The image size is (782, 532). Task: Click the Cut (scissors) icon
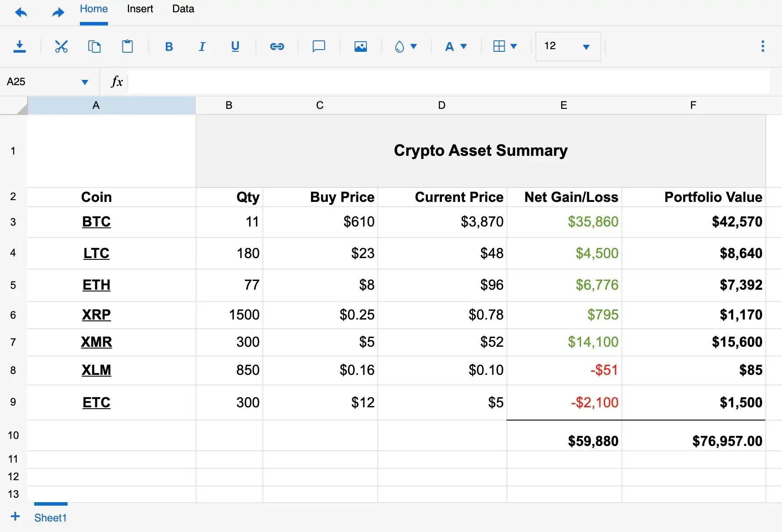tap(61, 46)
